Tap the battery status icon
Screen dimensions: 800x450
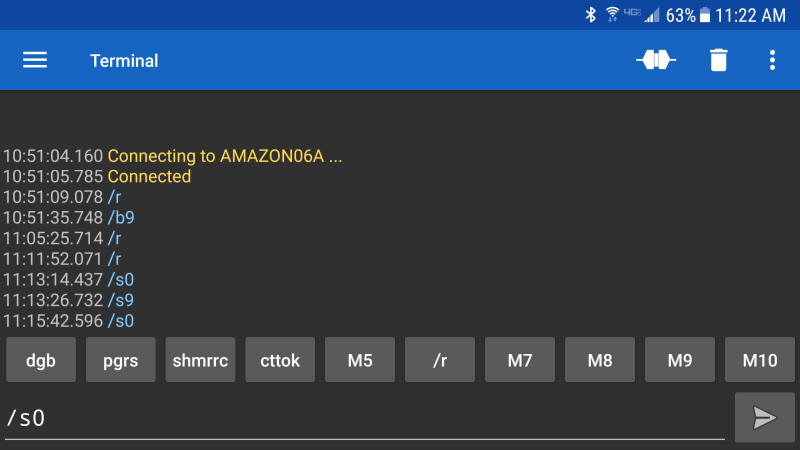coord(705,15)
